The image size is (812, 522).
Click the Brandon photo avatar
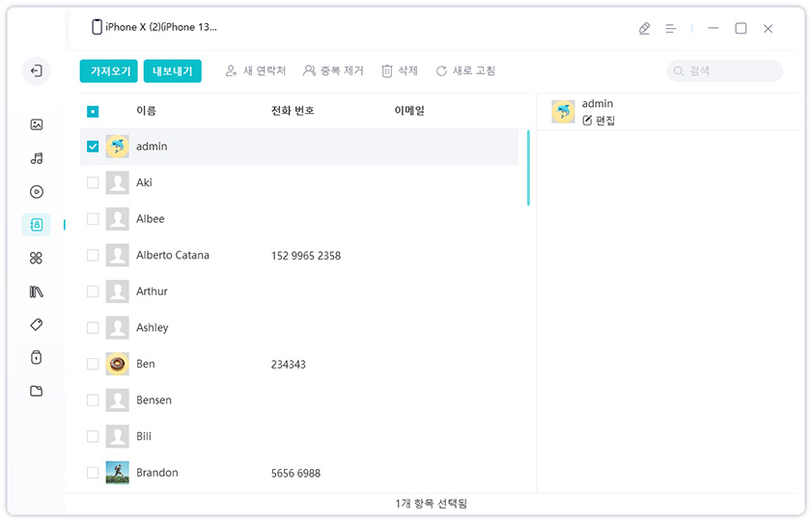[x=118, y=473]
